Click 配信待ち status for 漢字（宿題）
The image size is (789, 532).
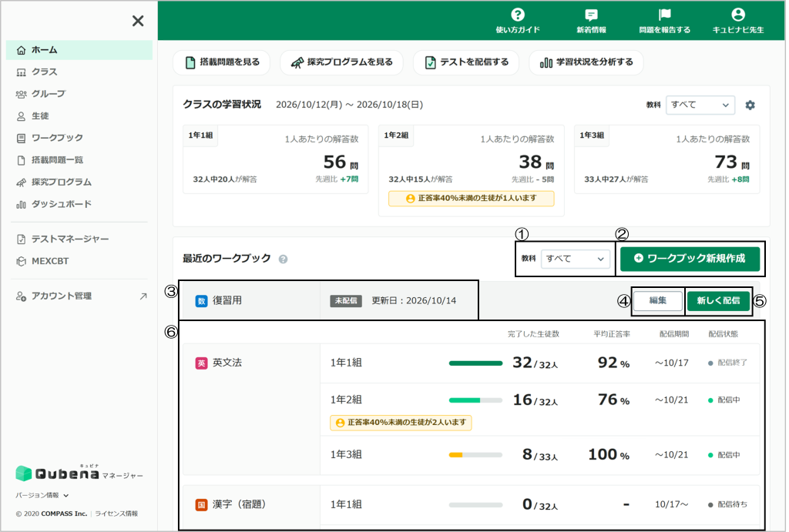(727, 504)
